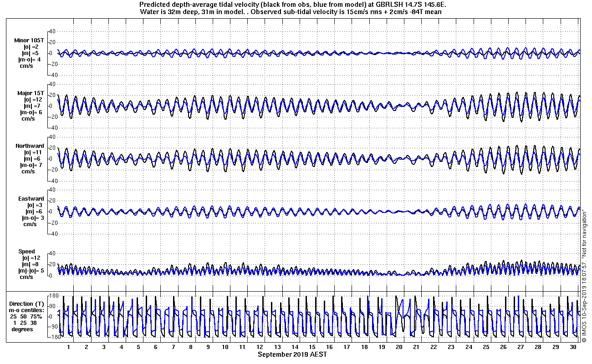Click '|m-o|= 6' under Major 15T
This screenshot has width=592, height=364.
click(x=31, y=112)
